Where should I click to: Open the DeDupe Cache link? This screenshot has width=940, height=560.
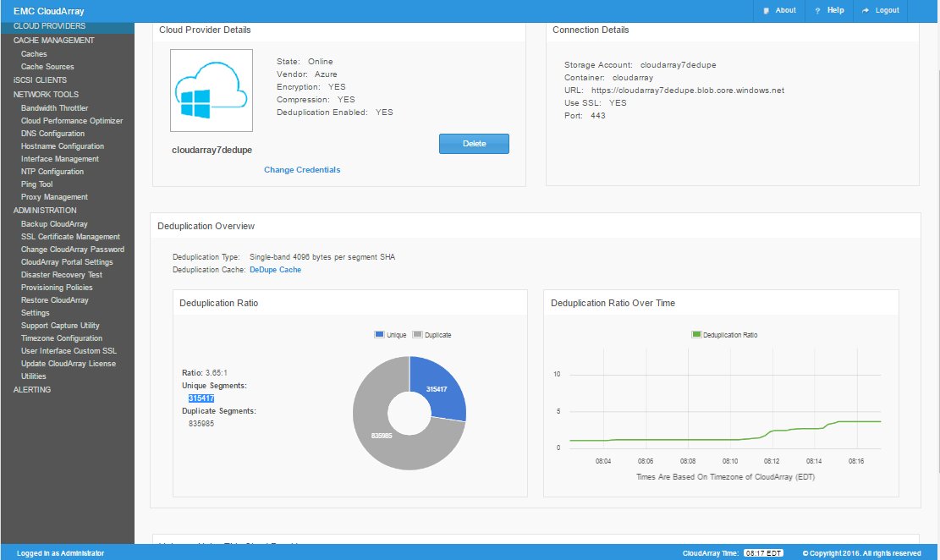point(275,270)
